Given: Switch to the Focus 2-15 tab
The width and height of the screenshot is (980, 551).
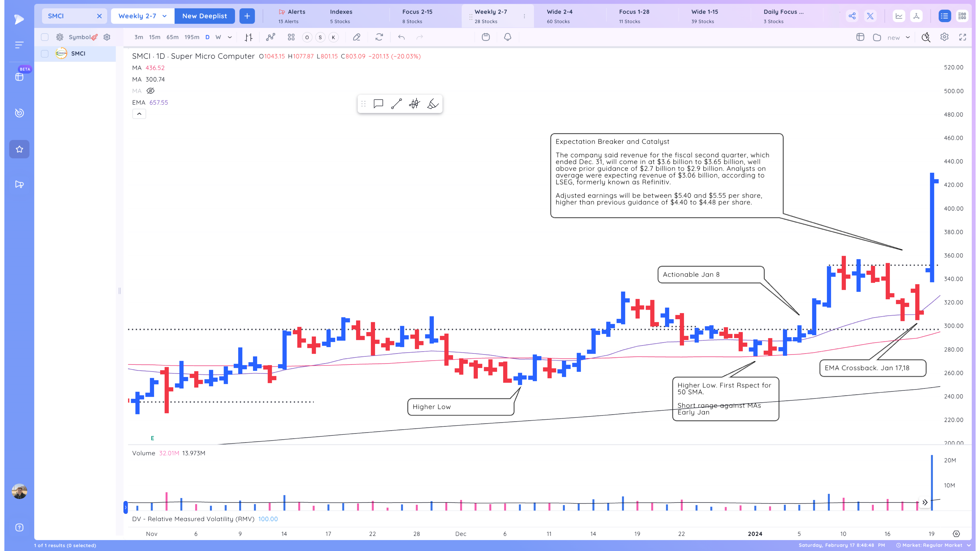Looking at the screenshot, I should tap(417, 16).
